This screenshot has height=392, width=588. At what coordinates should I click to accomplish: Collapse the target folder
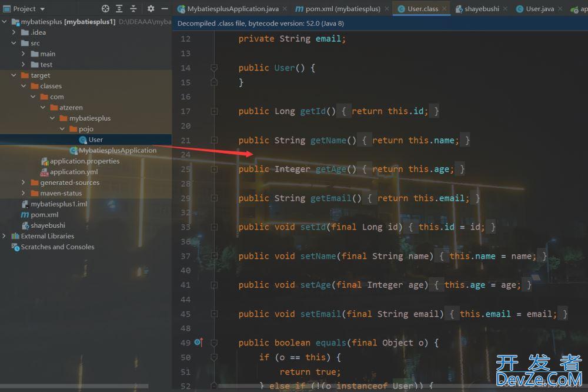[x=14, y=75]
